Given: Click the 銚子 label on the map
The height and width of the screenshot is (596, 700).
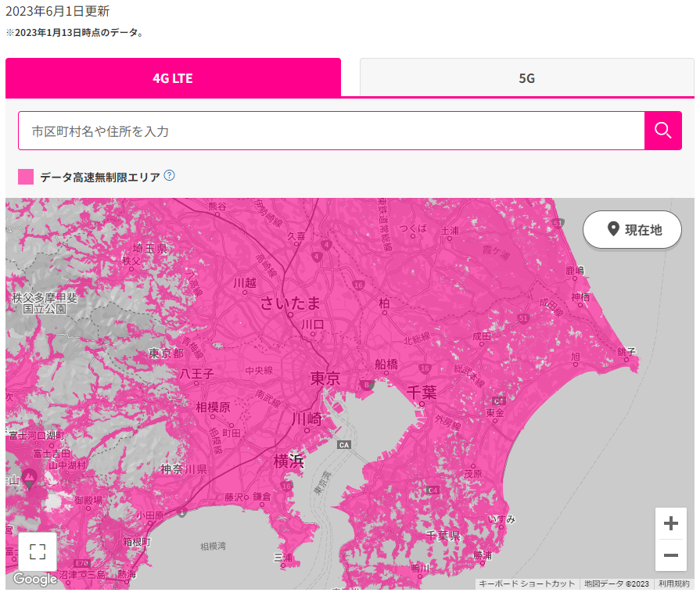Looking at the screenshot, I should pos(626,352).
